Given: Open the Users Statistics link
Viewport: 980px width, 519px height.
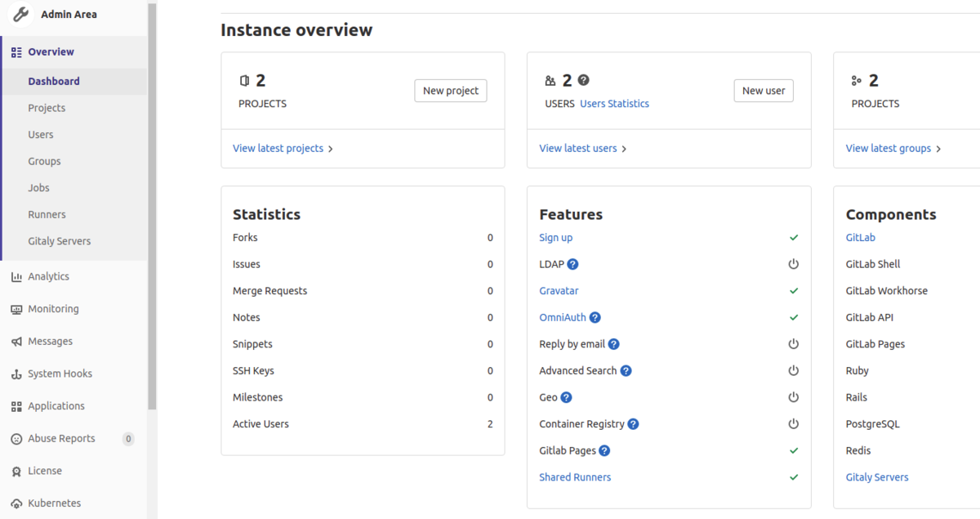Looking at the screenshot, I should pyautogui.click(x=615, y=104).
